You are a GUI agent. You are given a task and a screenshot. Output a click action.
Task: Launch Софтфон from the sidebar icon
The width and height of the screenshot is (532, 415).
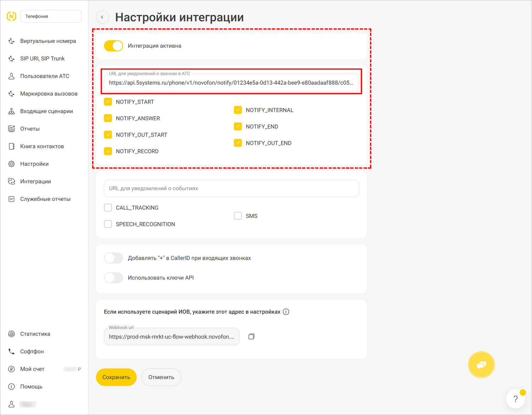coord(11,351)
